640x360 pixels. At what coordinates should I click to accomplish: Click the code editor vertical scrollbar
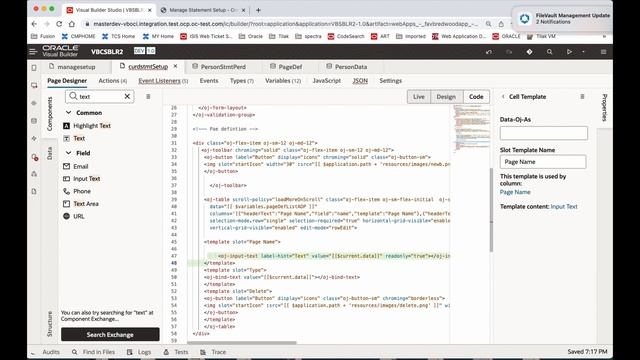491,210
